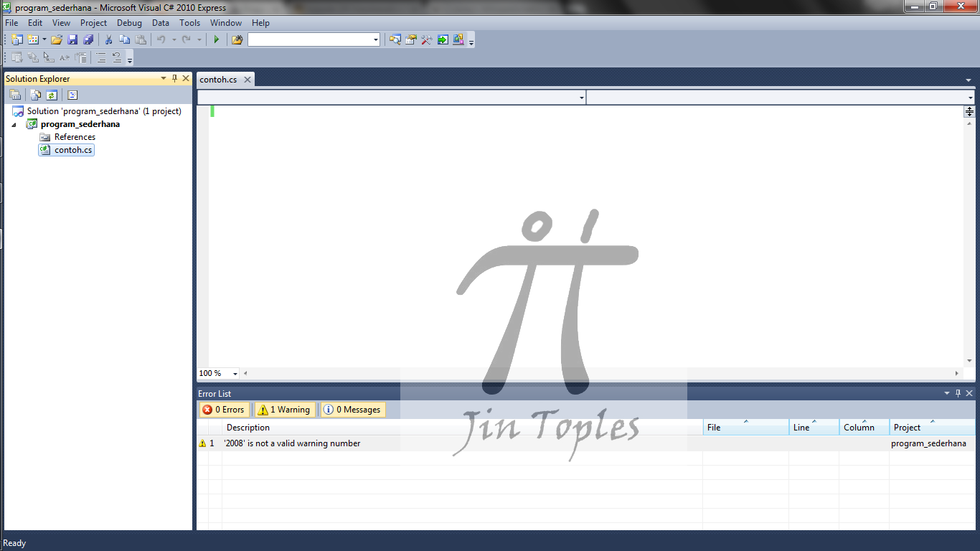Collapse the program_sederhana project node
The image size is (980, 551).
[14, 124]
